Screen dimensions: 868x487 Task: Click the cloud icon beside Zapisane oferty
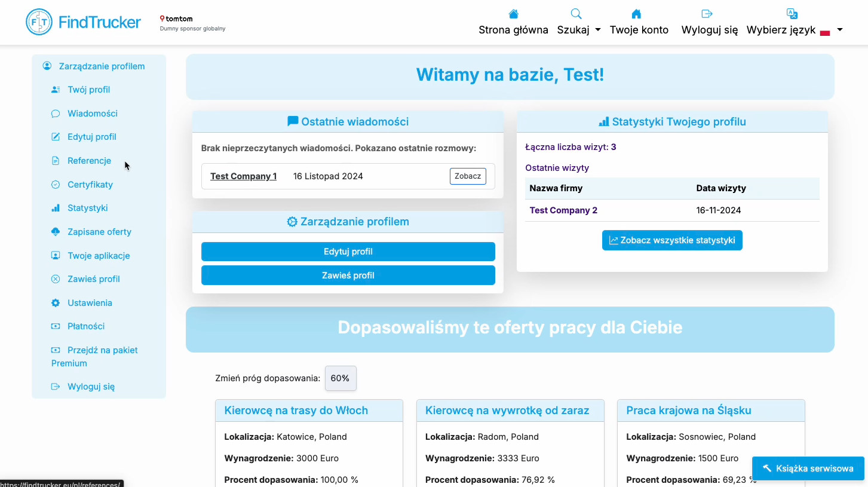pos(56,232)
